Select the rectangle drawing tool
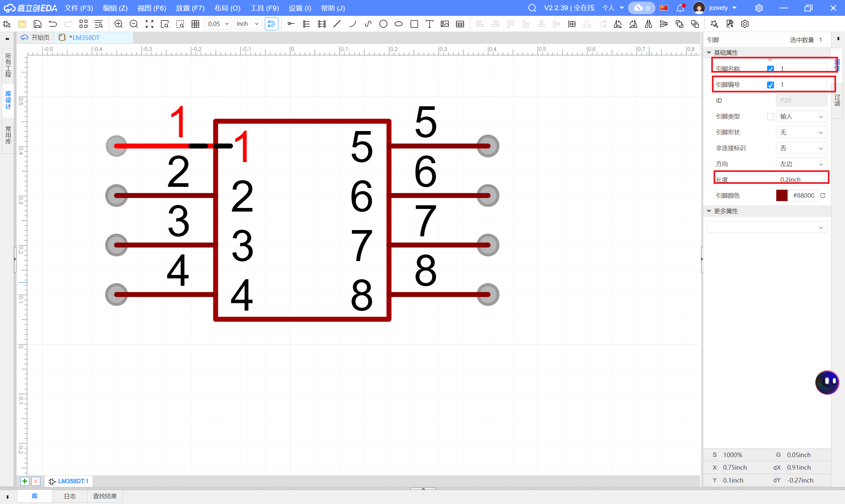The width and height of the screenshot is (845, 504). click(x=414, y=24)
